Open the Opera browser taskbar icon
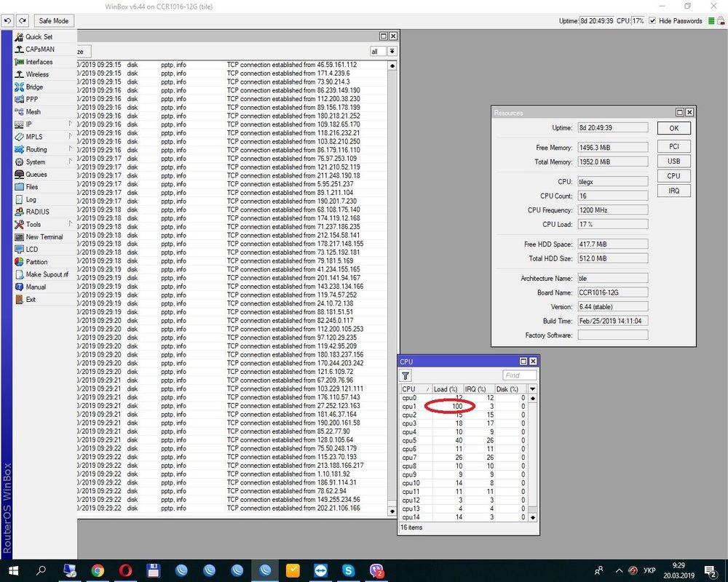Viewport: 728px width, 582px height. point(125,570)
